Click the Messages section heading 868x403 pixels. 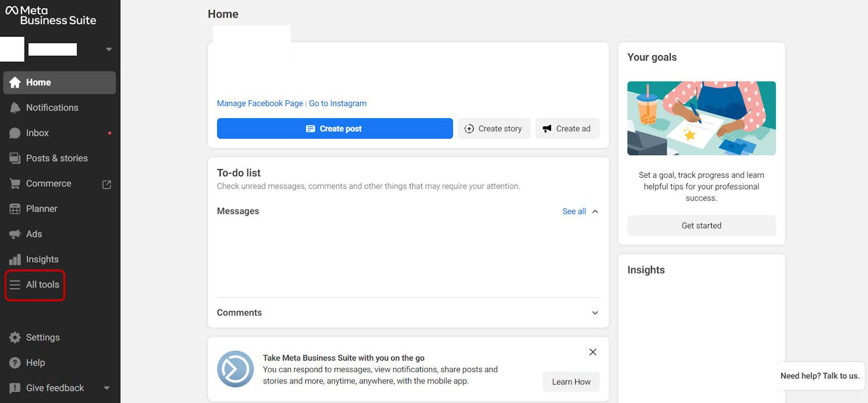click(x=238, y=212)
